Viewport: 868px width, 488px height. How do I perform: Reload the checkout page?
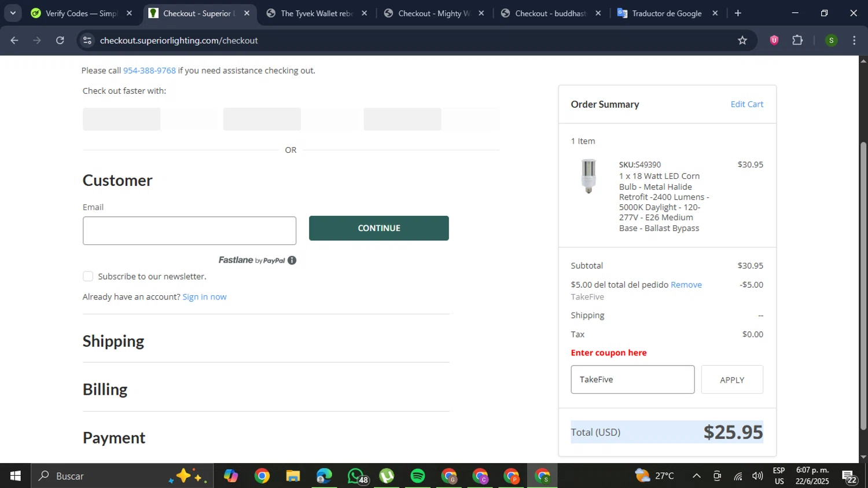coord(60,41)
